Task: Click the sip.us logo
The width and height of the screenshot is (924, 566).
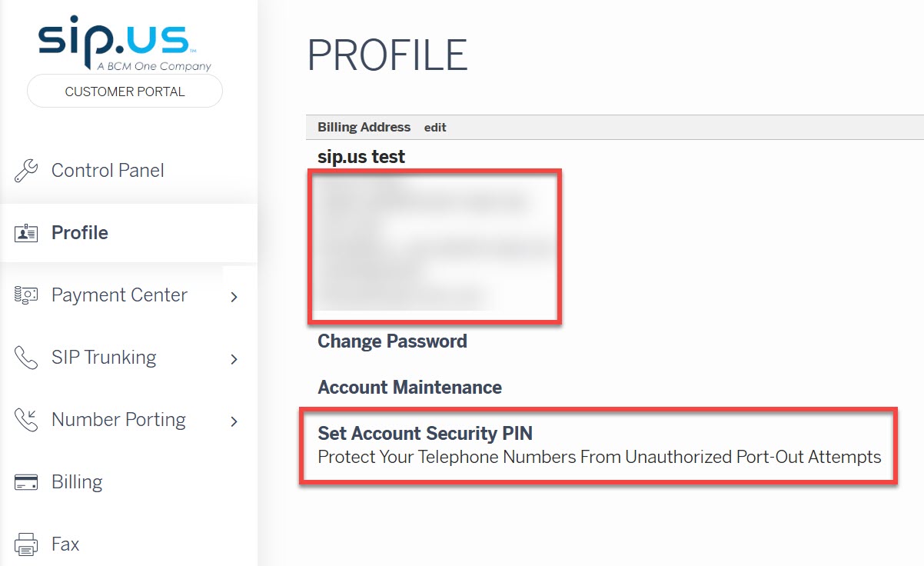Action: 125,45
